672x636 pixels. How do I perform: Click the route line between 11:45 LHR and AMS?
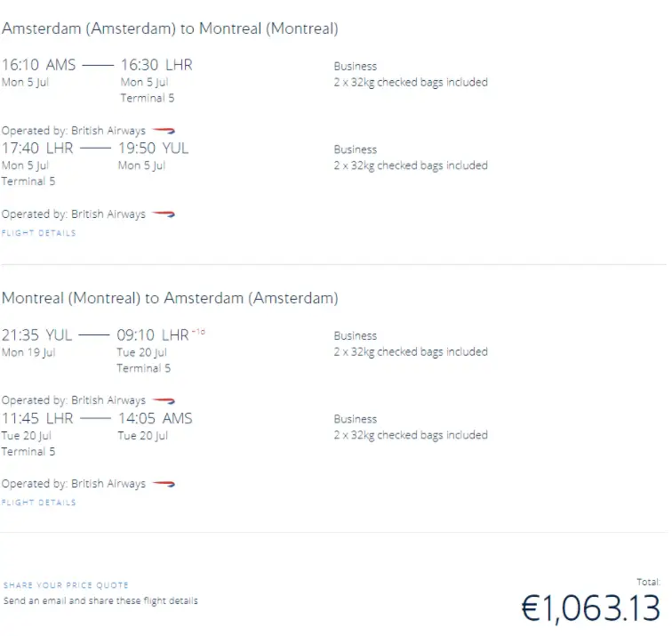point(96,418)
